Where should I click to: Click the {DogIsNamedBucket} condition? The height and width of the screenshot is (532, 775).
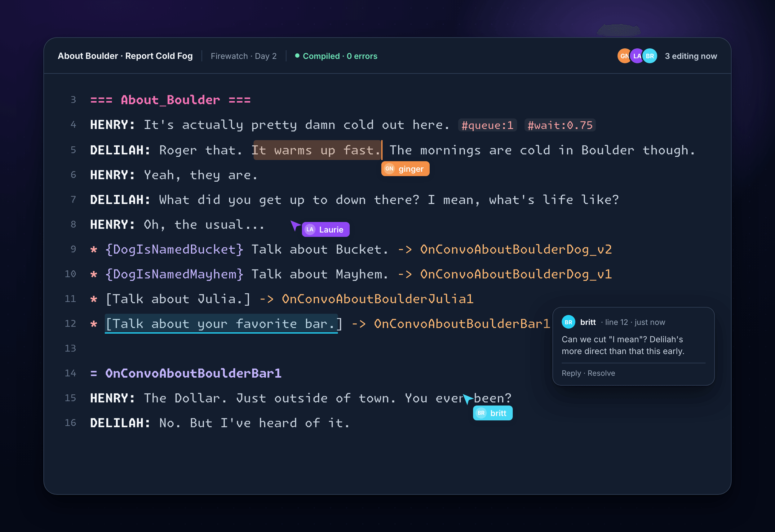[x=175, y=249]
